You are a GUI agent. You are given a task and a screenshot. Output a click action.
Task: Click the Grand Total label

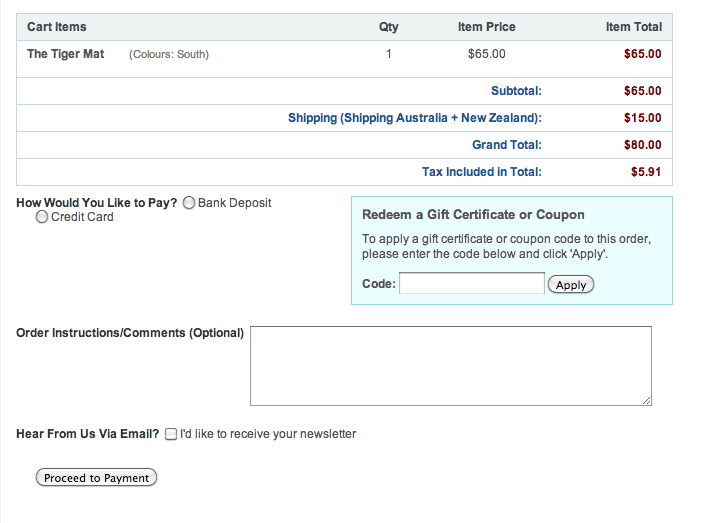[x=507, y=145]
